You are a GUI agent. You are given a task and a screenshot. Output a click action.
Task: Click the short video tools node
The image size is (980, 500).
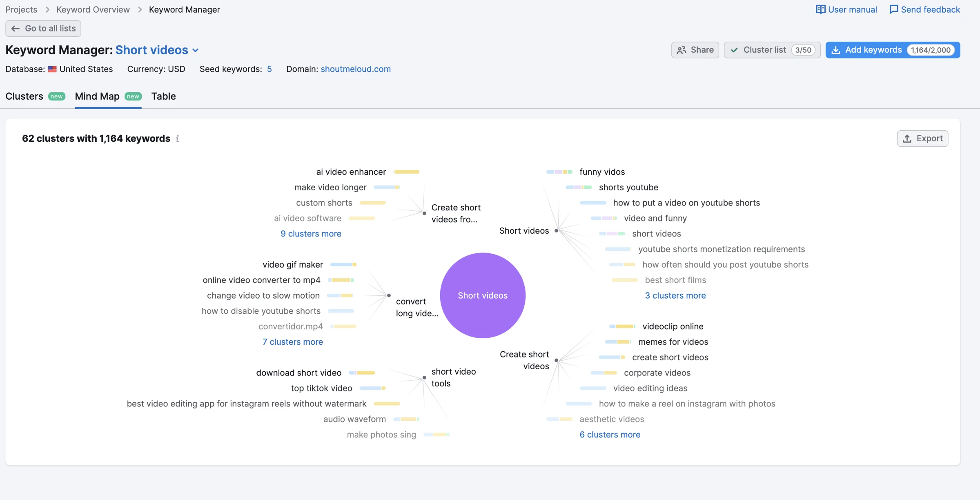point(454,377)
